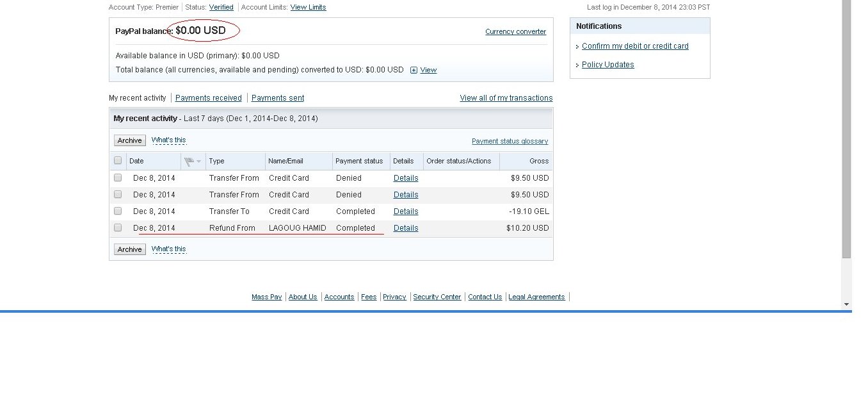
Task: Open the bottom What's this help link
Action: tap(169, 249)
